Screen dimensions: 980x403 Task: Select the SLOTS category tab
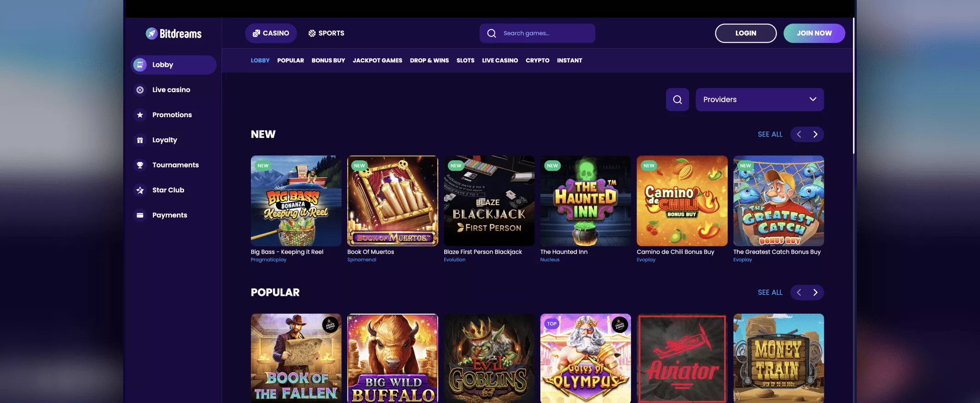click(x=465, y=60)
